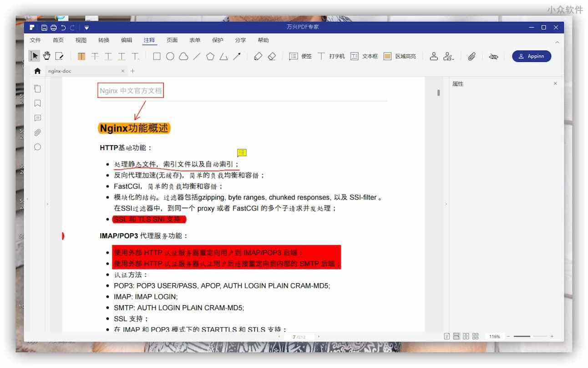The width and height of the screenshot is (588, 368).
Task: Open the 帮助 menu tab
Action: point(263,40)
